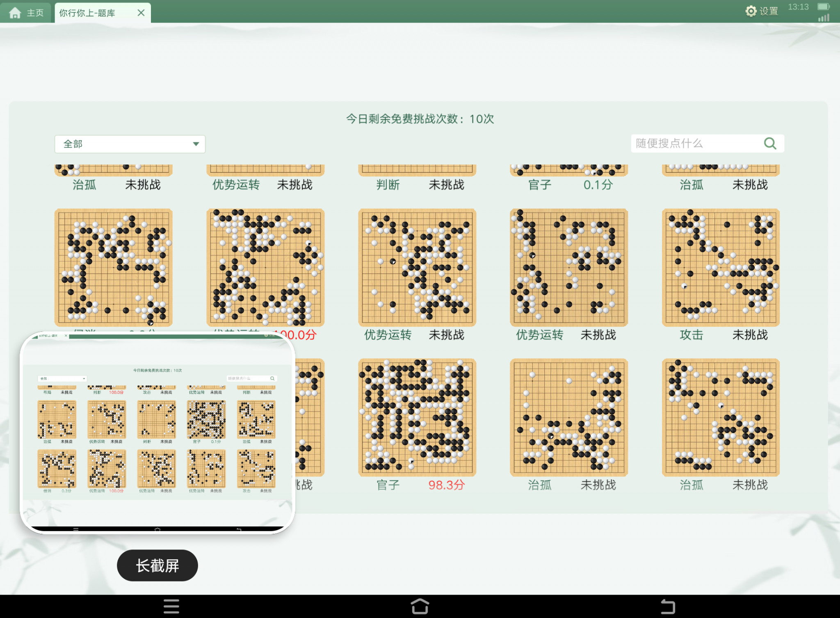
Task: Click the top-right 治孤 label
Action: [x=692, y=185]
